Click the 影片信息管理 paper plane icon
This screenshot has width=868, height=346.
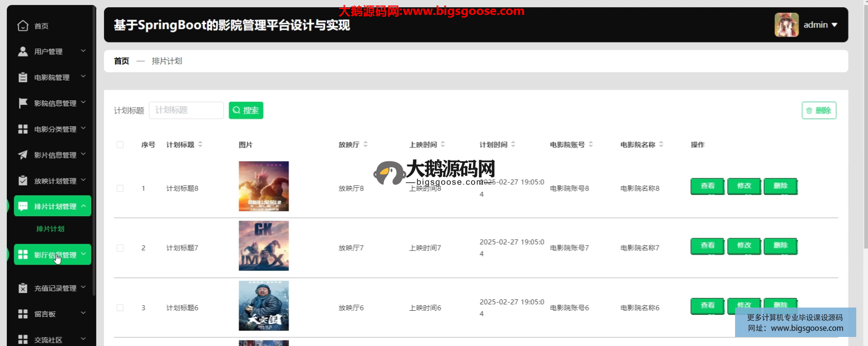(23, 155)
